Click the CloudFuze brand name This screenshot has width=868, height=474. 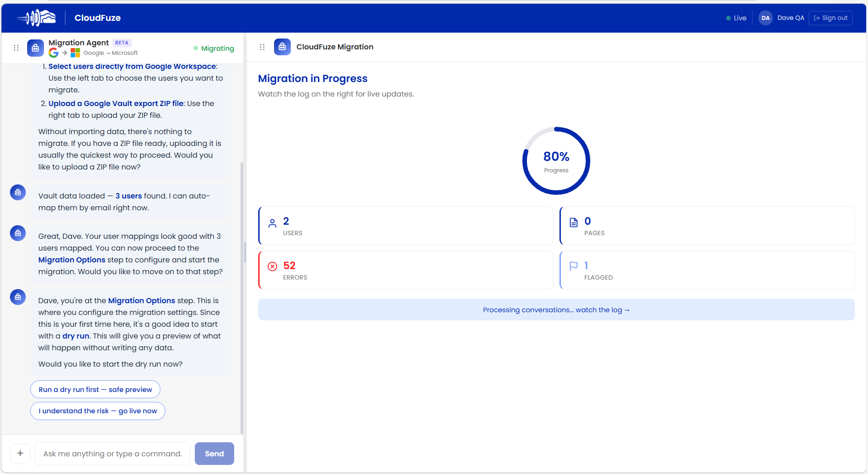pos(97,18)
